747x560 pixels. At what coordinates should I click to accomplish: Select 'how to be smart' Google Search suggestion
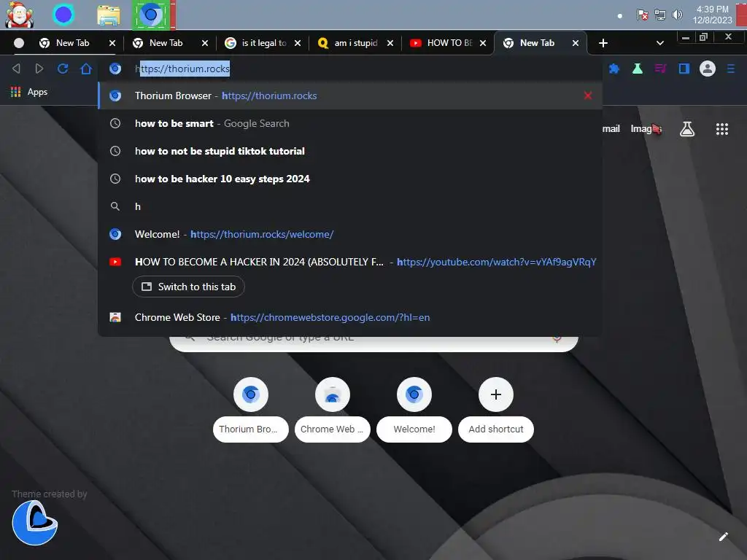pos(350,123)
